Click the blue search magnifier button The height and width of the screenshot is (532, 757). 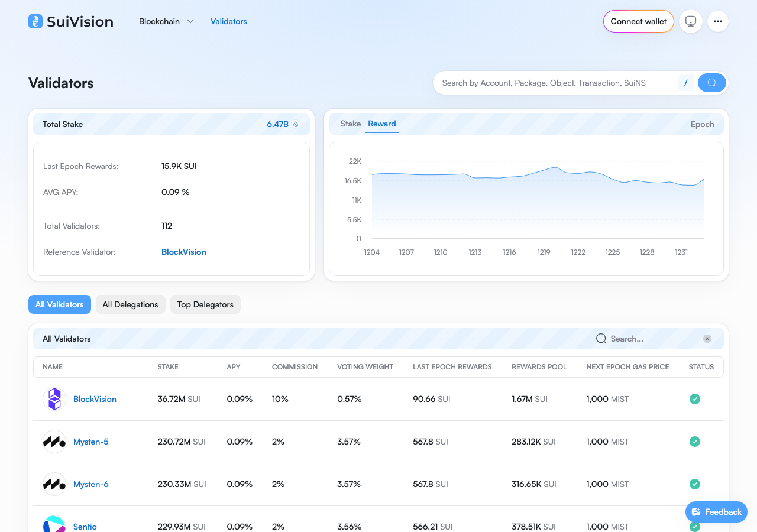[712, 83]
